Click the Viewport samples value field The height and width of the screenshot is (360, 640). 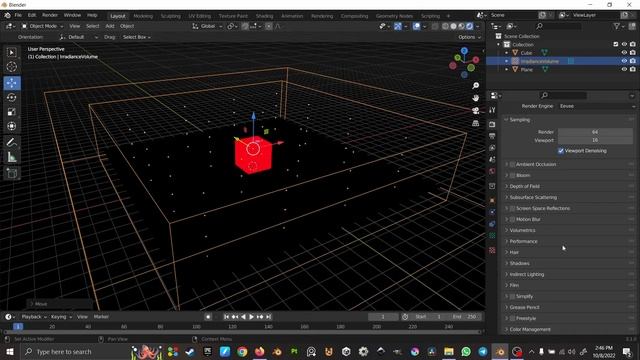click(x=595, y=140)
